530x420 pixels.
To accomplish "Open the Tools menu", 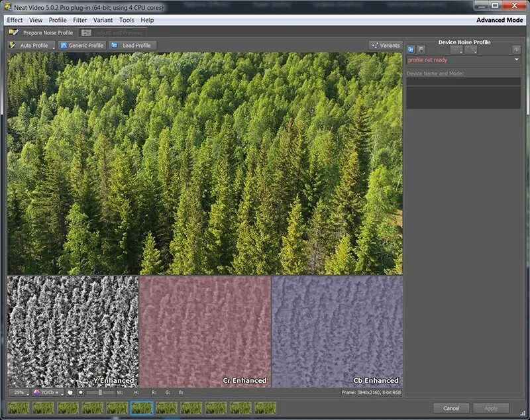I will click(x=127, y=21).
